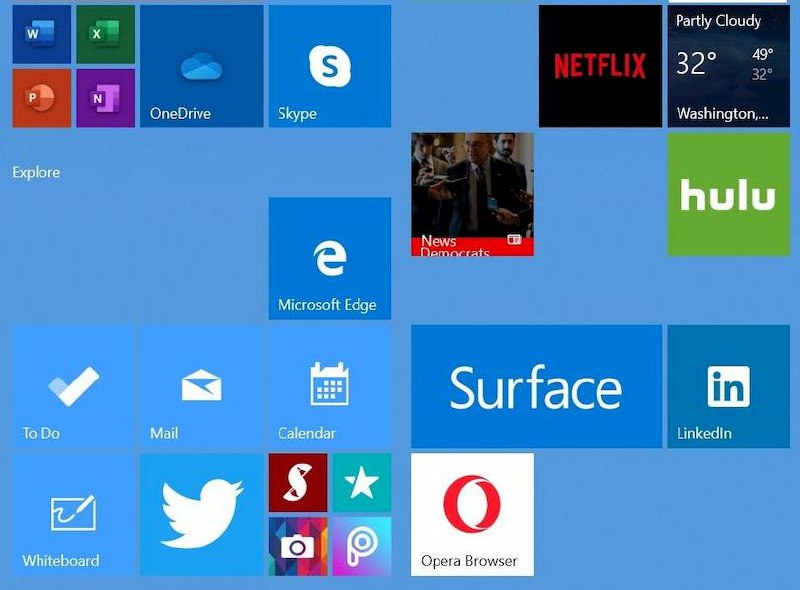Open the Mail app tile
This screenshot has width=800, height=590.
(x=202, y=386)
